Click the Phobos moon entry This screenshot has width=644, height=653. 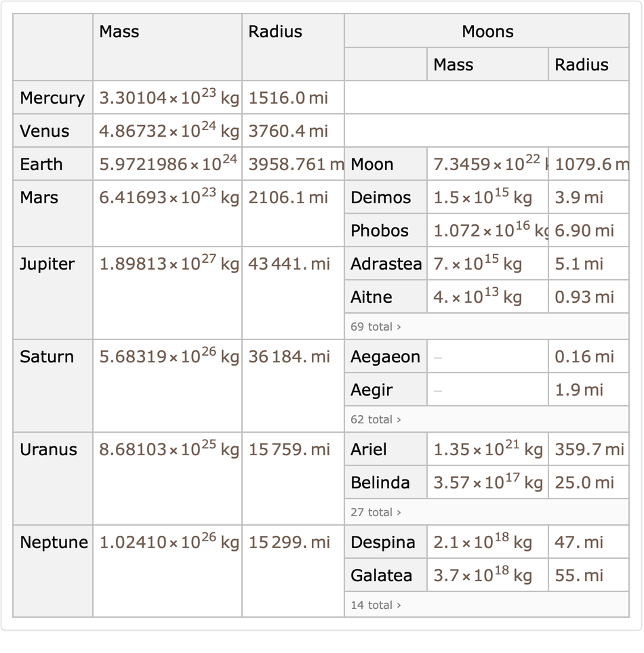click(380, 230)
